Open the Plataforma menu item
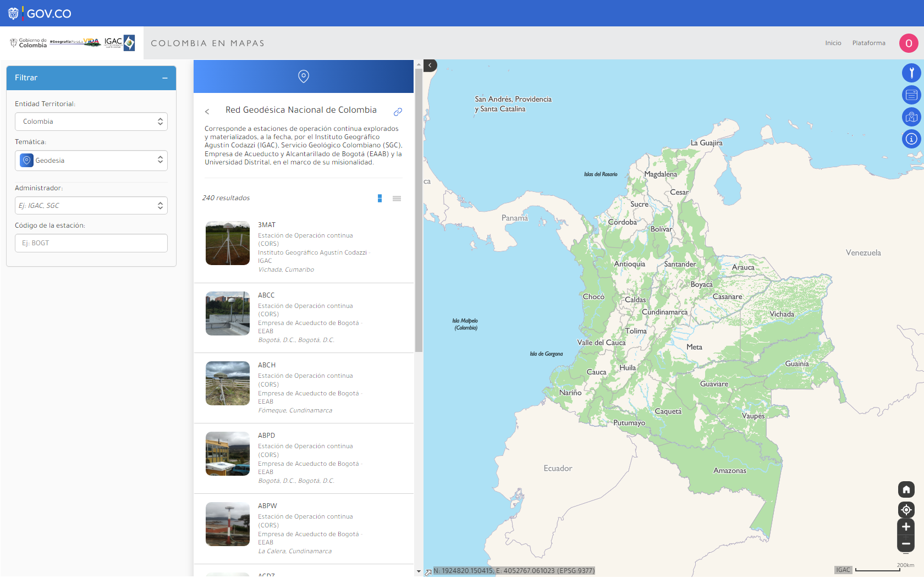Viewport: 924px width, 578px height. [x=868, y=43]
